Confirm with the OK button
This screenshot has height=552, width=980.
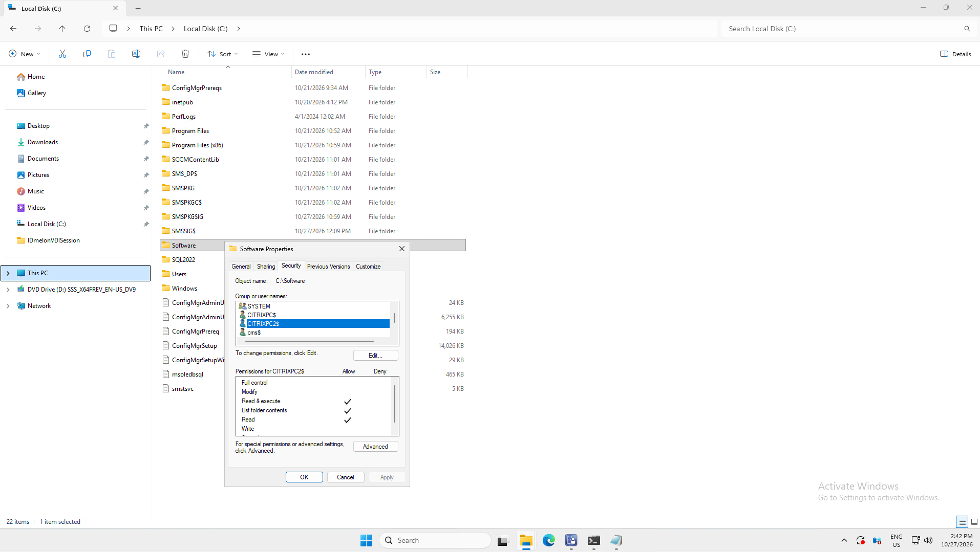tap(304, 477)
